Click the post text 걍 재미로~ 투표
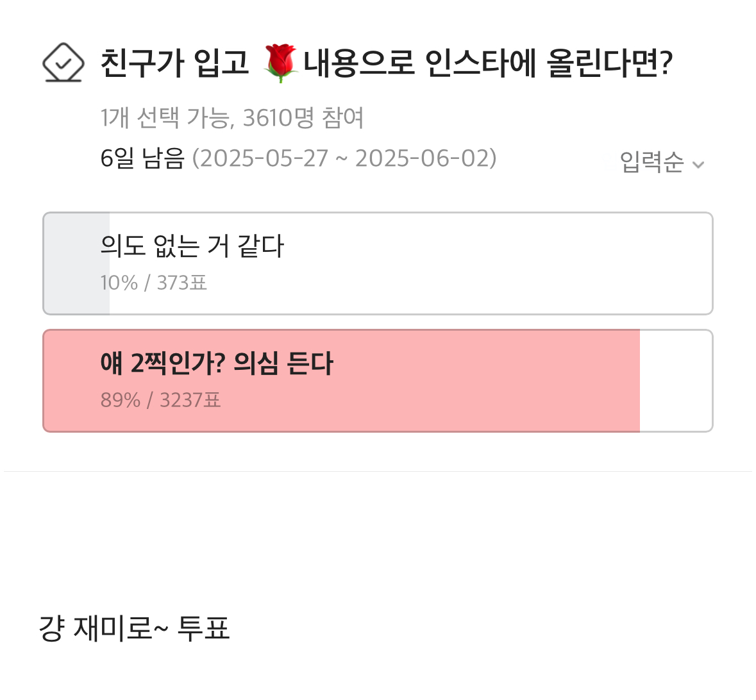 134,628
